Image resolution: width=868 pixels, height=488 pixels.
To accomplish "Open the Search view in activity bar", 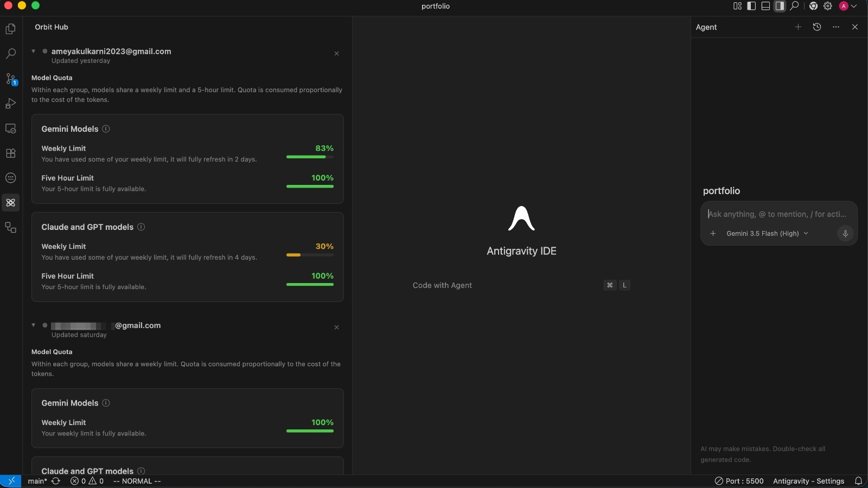I will [10, 54].
